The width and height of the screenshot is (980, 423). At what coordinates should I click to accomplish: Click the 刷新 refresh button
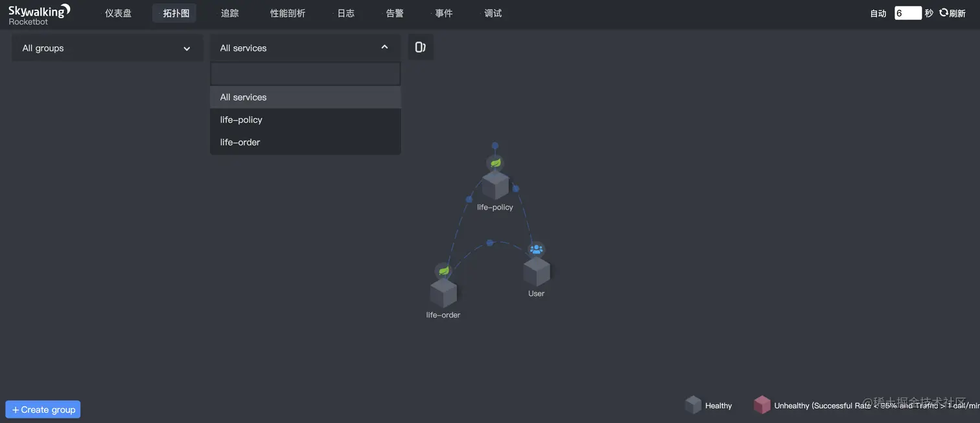coord(952,13)
